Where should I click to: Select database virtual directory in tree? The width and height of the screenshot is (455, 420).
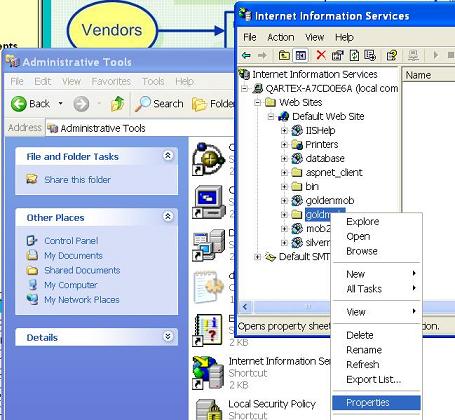click(x=318, y=158)
